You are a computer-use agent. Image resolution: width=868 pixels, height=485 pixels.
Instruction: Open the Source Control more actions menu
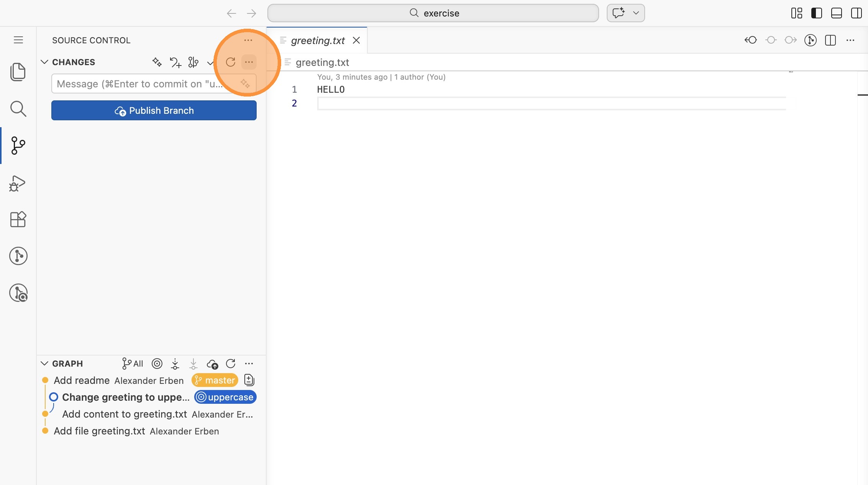(x=248, y=40)
